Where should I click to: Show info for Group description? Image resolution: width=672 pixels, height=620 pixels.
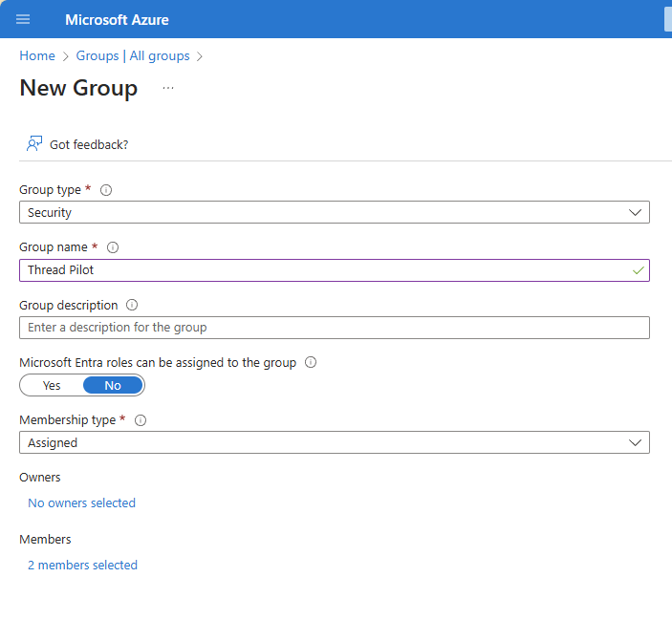(x=132, y=305)
